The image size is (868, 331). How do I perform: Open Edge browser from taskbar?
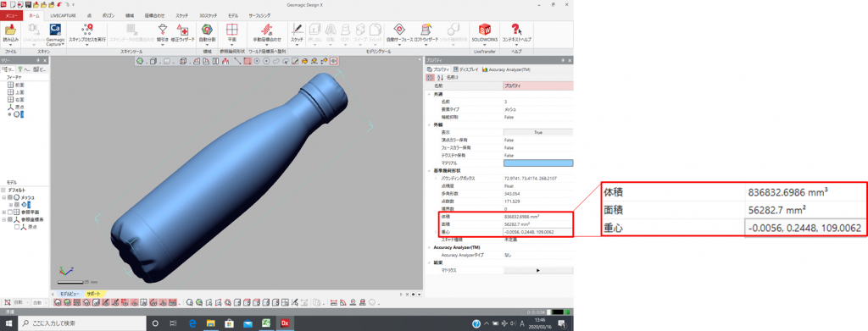[193, 323]
